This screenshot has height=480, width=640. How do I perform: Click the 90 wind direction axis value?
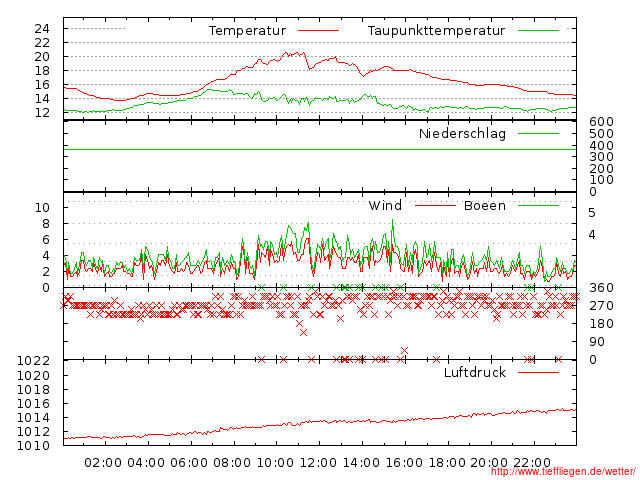(597, 342)
